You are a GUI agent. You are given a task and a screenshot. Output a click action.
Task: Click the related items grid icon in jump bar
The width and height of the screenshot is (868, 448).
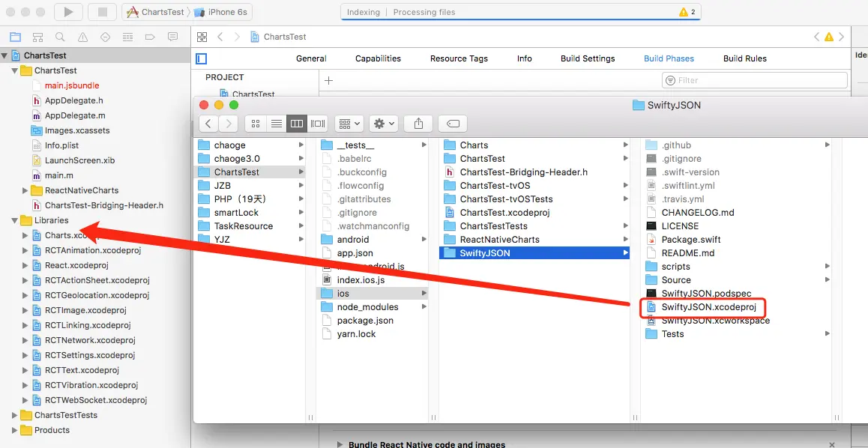pos(202,37)
